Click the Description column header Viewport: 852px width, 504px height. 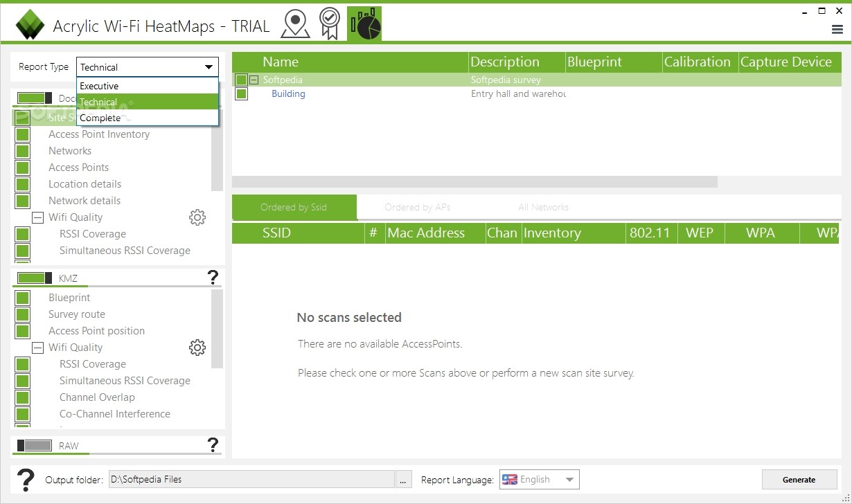[517, 62]
